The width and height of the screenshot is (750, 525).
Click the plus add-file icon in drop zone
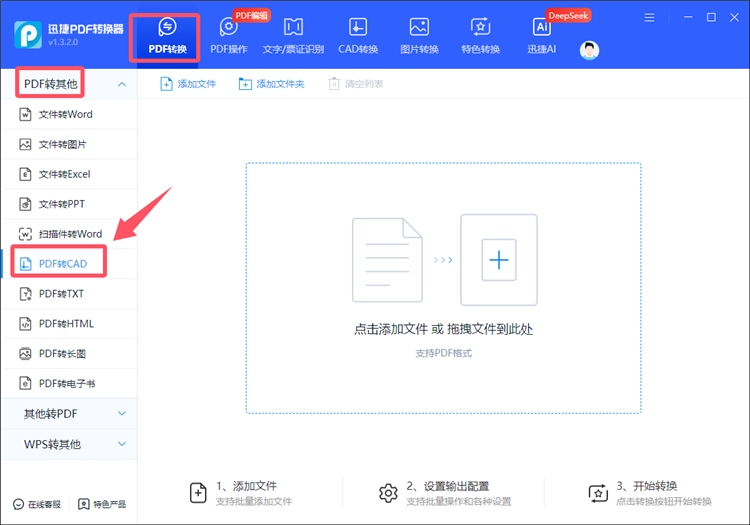click(x=499, y=260)
